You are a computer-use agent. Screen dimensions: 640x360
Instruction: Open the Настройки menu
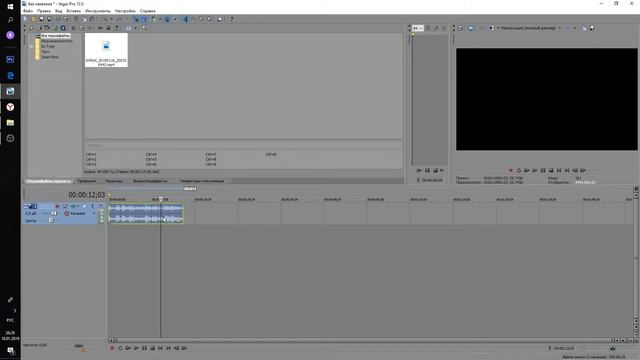click(125, 11)
